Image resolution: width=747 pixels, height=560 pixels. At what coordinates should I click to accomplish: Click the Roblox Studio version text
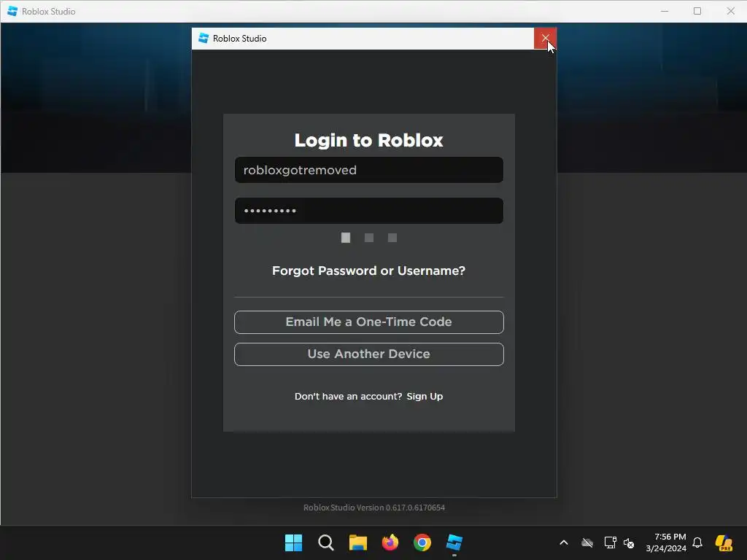pyautogui.click(x=374, y=507)
